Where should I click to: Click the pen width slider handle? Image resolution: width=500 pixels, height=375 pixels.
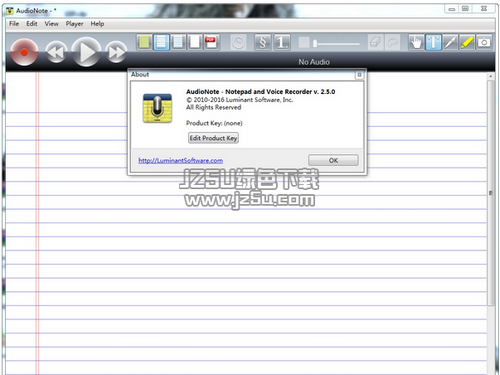315,43
